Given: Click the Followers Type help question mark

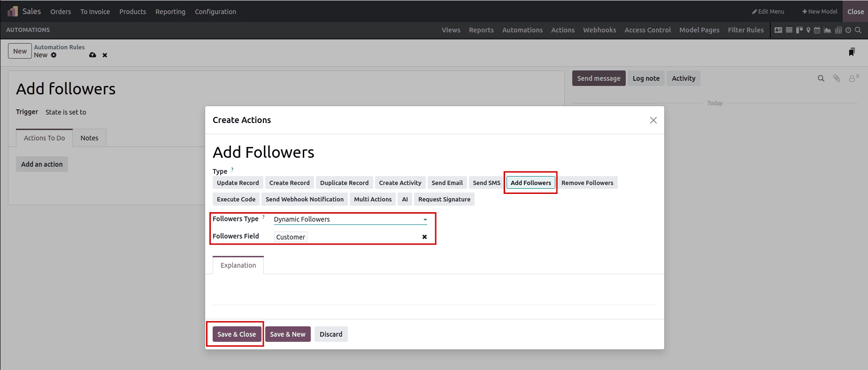Looking at the screenshot, I should [263, 217].
